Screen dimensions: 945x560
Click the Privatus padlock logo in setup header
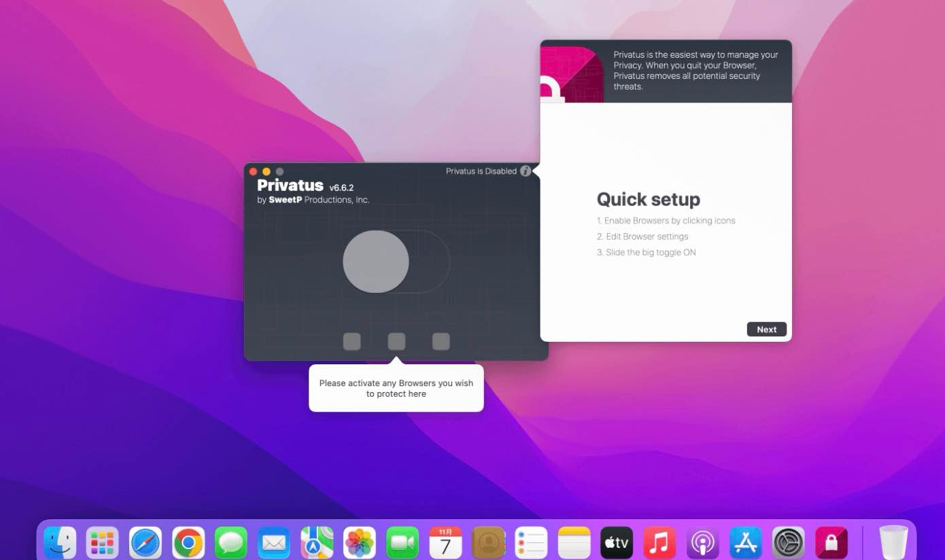[x=571, y=75]
